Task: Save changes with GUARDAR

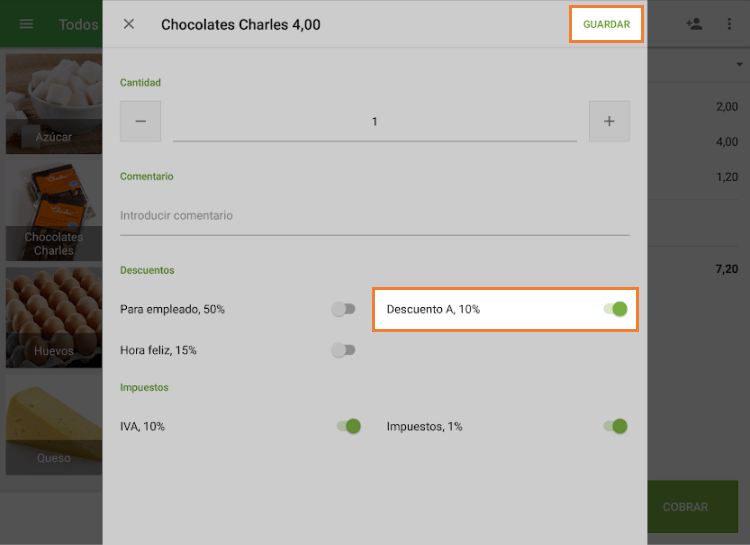Action: click(606, 24)
